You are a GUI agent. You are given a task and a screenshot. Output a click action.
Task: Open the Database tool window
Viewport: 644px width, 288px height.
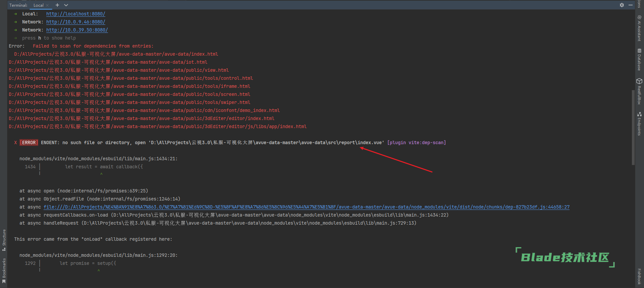click(x=639, y=59)
